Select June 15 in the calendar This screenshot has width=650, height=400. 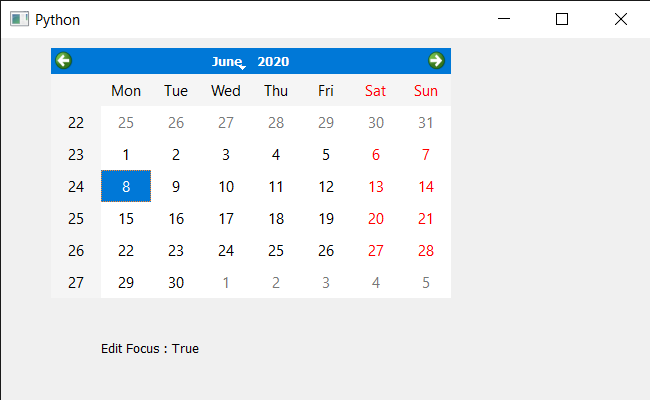[126, 218]
